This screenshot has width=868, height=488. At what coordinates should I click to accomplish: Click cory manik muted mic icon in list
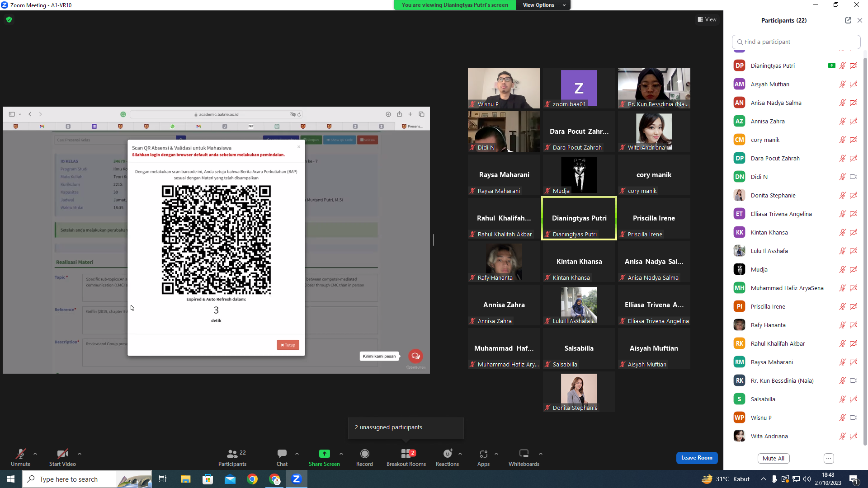click(843, 140)
